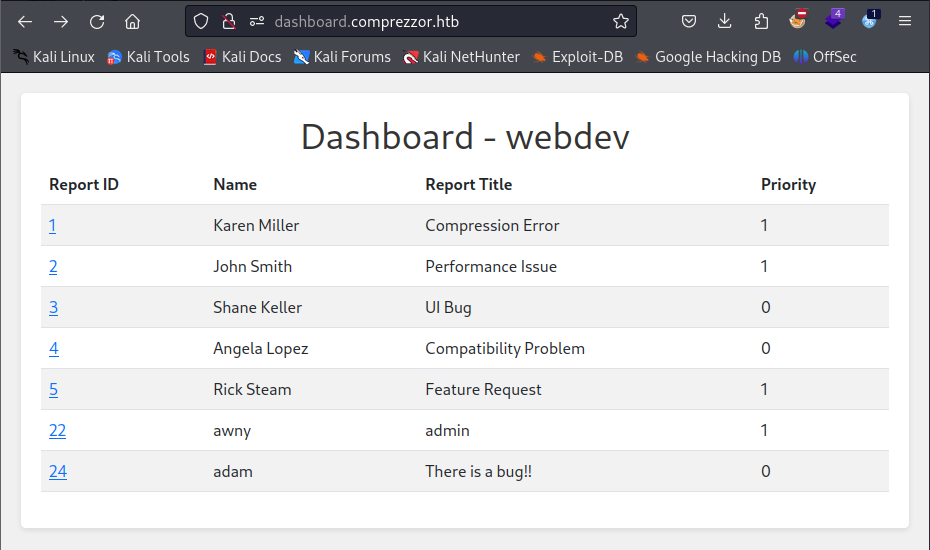Open the Downloads panel

(724, 22)
